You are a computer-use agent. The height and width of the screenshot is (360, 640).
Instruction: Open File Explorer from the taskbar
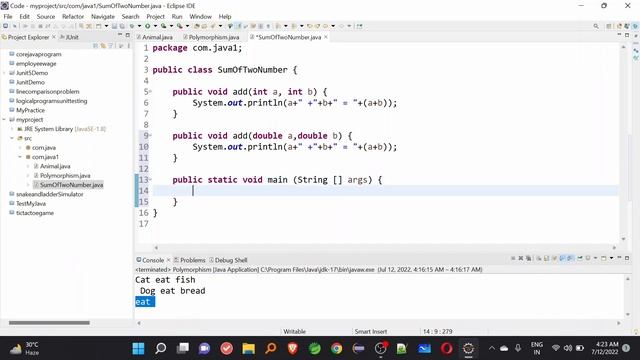click(x=249, y=348)
